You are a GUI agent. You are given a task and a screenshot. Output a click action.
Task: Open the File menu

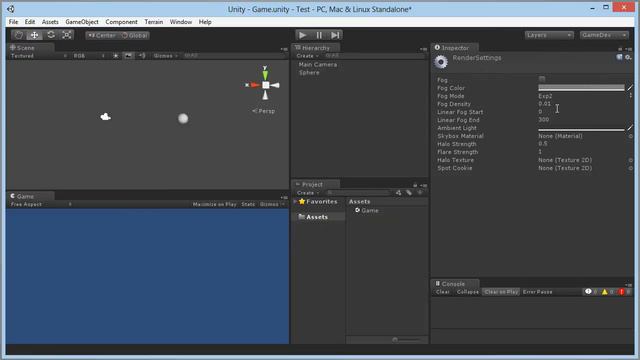coord(13,22)
